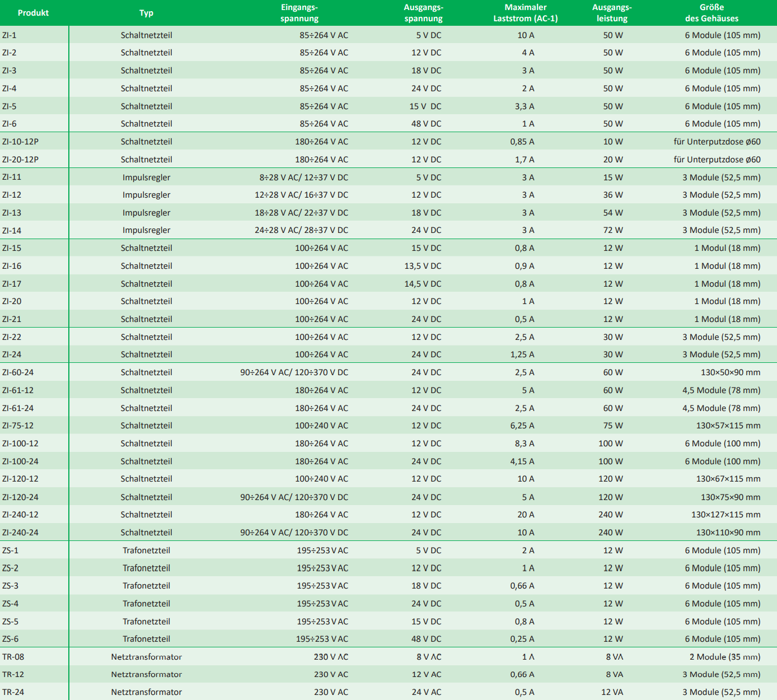
Task: Click the Impulsregler type in ZI-11 row
Action: point(146,178)
